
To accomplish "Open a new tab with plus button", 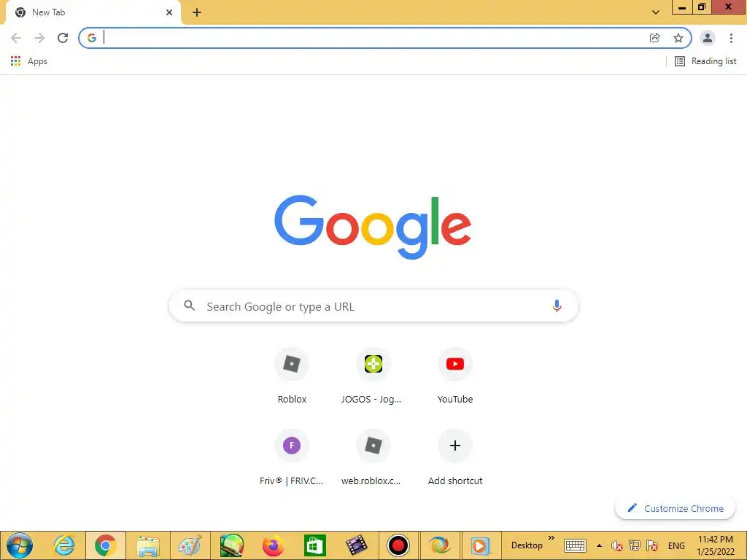I will click(x=197, y=12).
